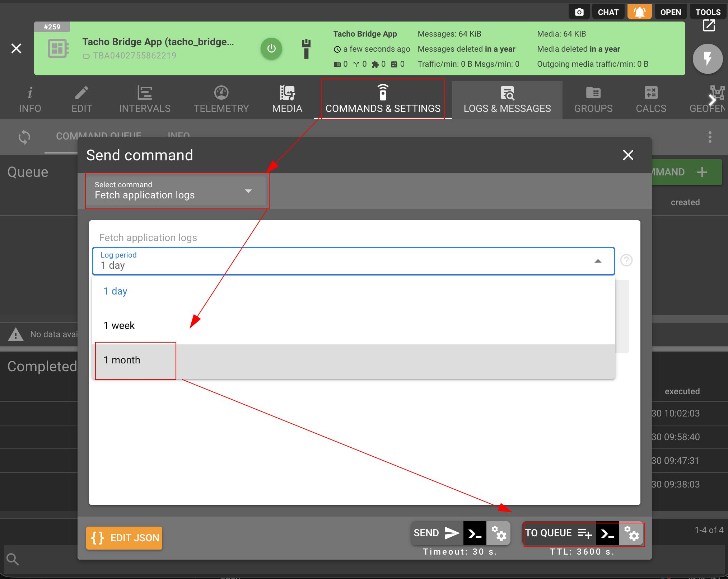Select the COMMANDS & SETTINGS tab

click(x=383, y=100)
